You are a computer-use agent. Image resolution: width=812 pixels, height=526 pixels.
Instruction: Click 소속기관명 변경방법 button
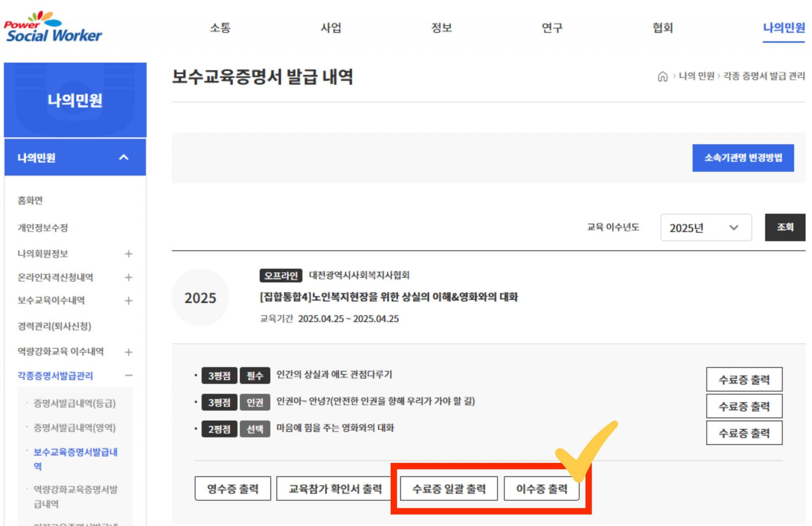(743, 158)
